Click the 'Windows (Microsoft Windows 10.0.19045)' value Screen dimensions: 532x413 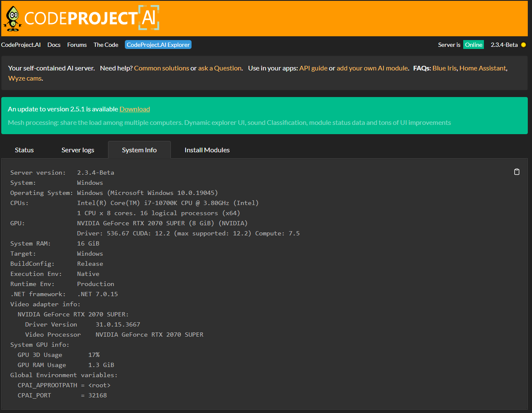click(x=147, y=193)
